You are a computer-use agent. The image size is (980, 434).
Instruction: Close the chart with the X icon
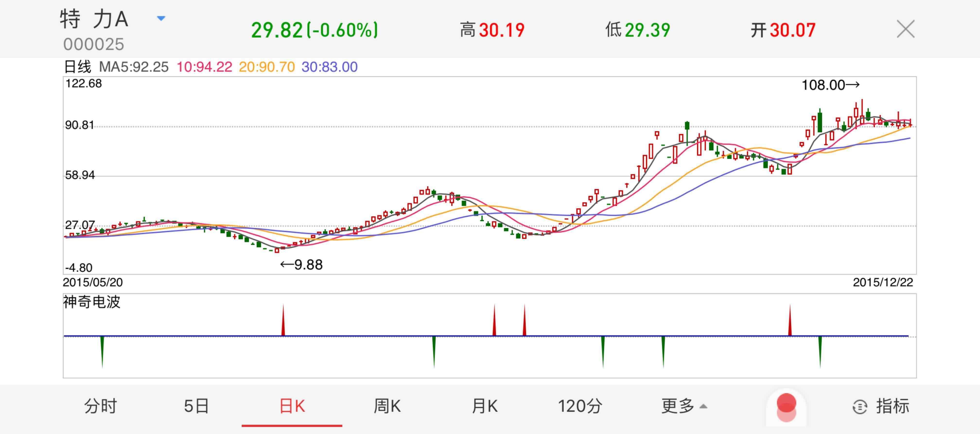[905, 29]
